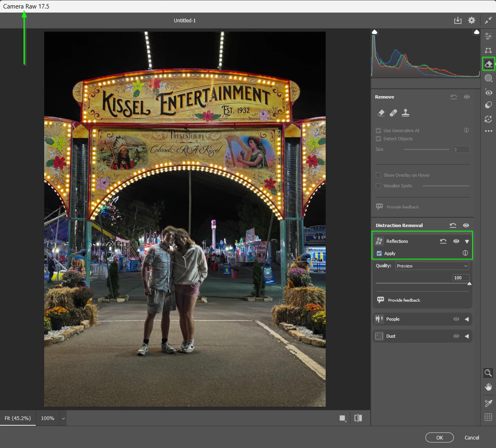
Task: Open Camera Raw settings gear
Action: 471,20
